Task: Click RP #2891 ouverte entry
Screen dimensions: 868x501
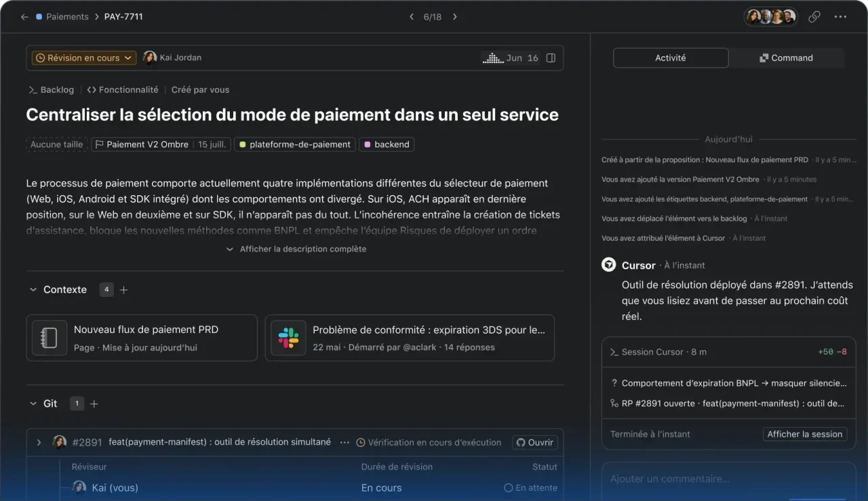Action: [x=728, y=403]
